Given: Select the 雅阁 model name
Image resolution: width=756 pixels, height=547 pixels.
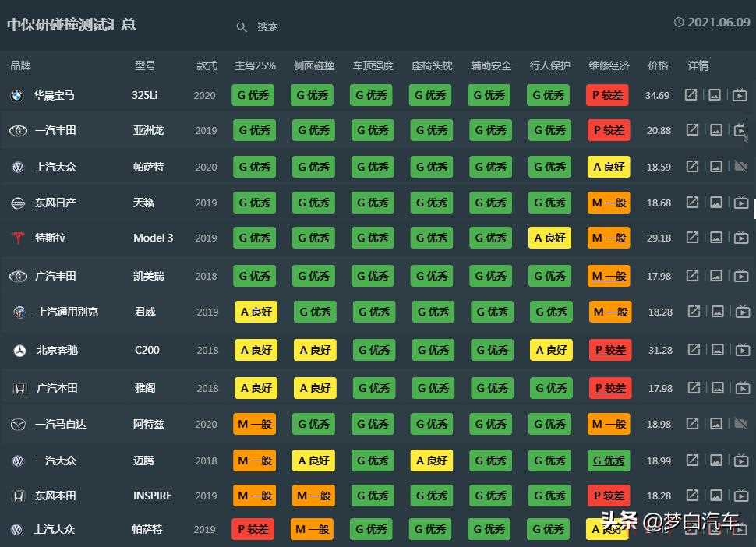Looking at the screenshot, I should [x=145, y=388].
